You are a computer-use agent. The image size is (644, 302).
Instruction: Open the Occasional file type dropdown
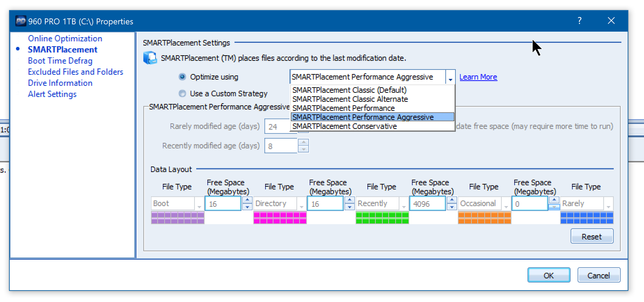[506, 204]
